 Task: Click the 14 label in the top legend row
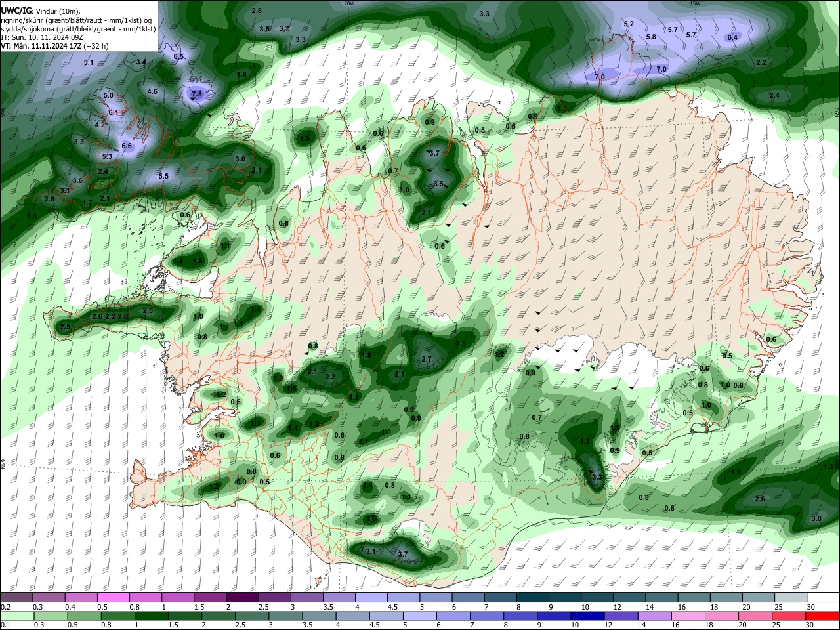(649, 607)
